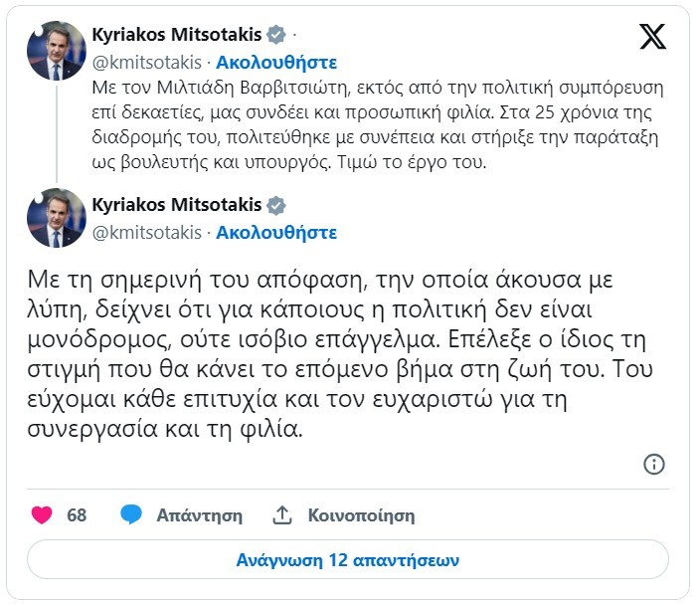Open the info circle icon
Image resolution: width=700 pixels, height=606 pixels.
pos(654,464)
